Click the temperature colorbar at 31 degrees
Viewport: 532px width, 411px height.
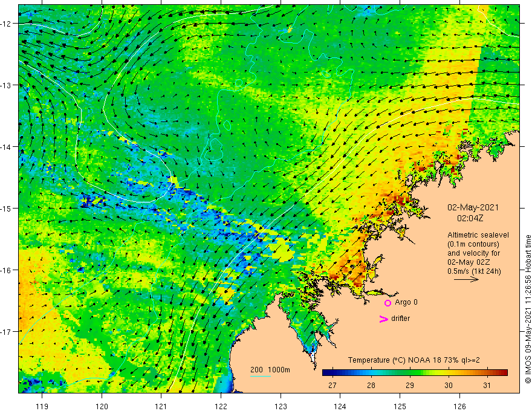pos(487,373)
